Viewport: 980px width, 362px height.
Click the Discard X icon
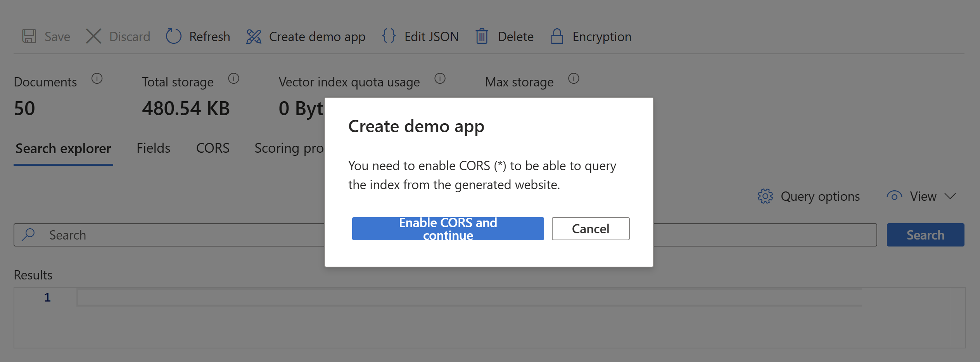pos(93,36)
